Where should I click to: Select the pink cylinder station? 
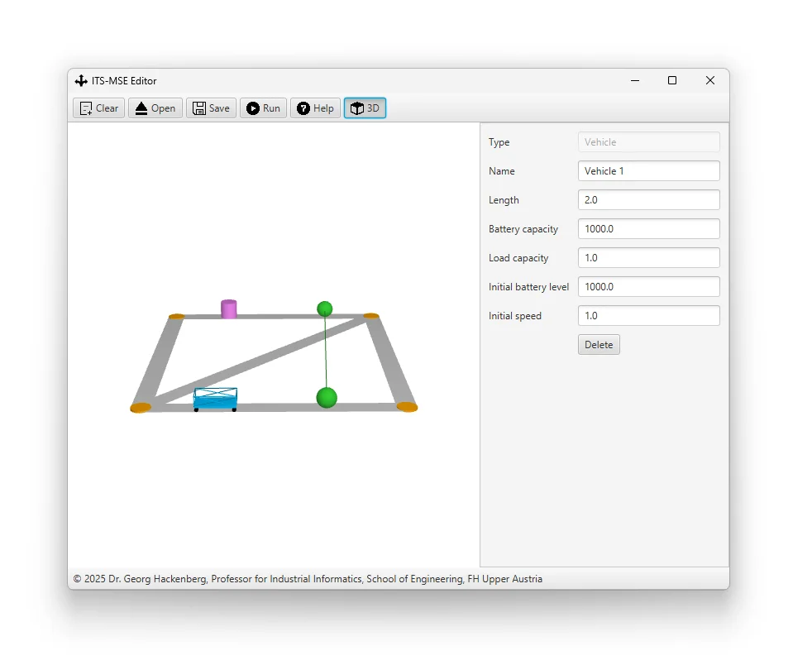point(229,309)
